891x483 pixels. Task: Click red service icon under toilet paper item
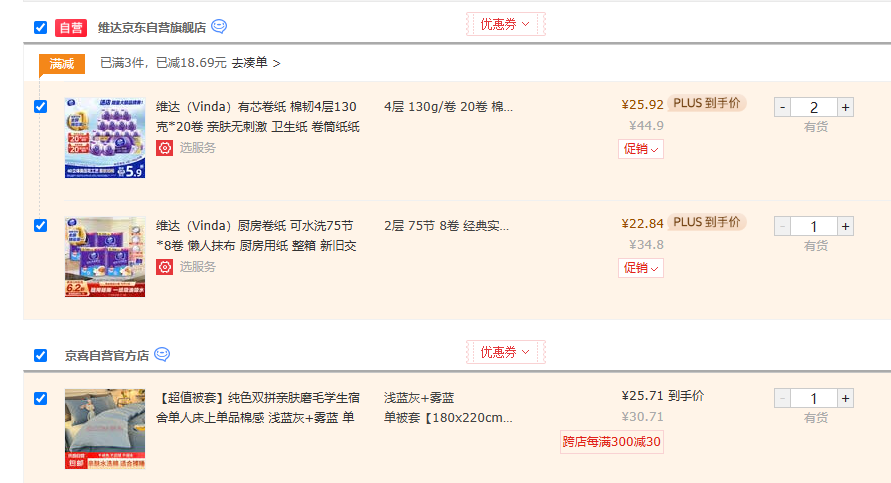(x=164, y=148)
